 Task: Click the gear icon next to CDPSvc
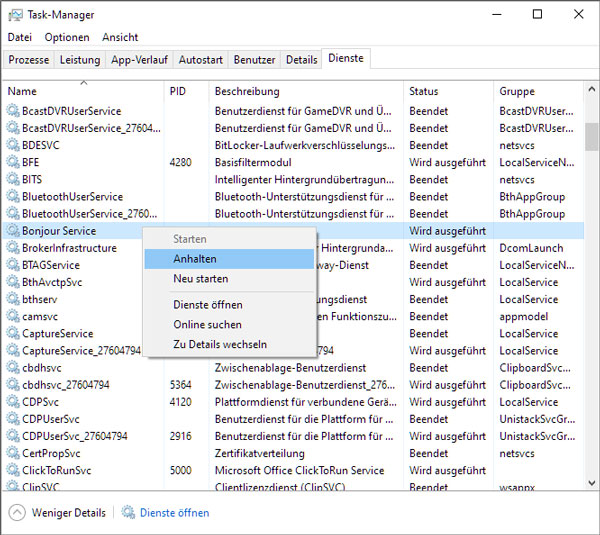(x=13, y=402)
